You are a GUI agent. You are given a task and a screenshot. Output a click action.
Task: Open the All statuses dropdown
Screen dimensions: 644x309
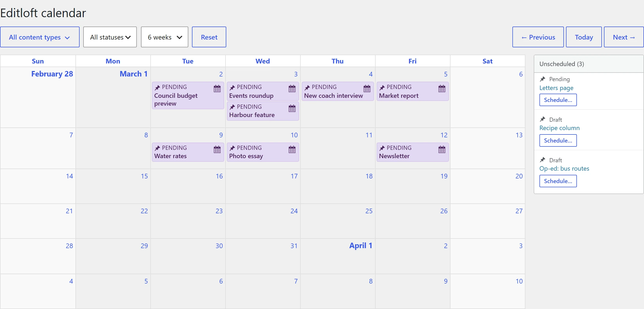(x=110, y=37)
